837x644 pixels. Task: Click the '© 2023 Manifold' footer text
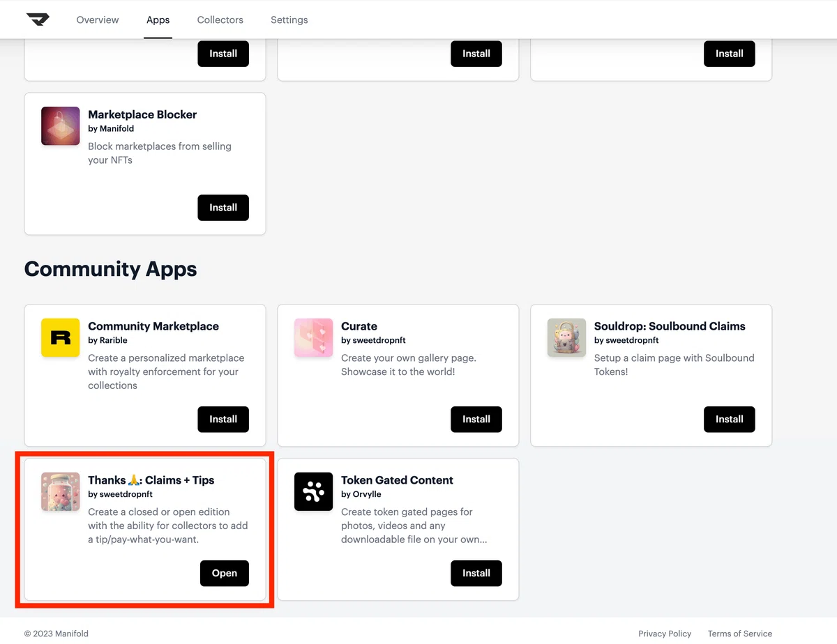(x=56, y=634)
